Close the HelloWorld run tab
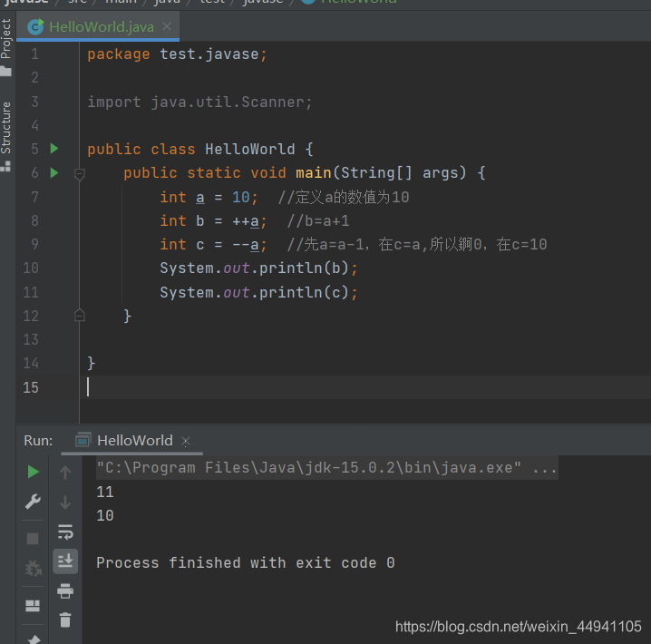 [186, 441]
